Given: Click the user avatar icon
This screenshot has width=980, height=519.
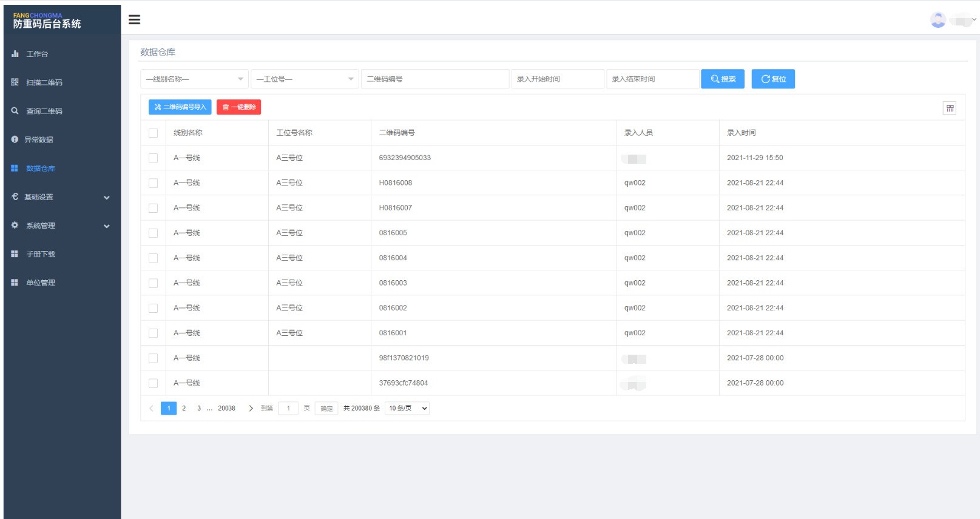Looking at the screenshot, I should [938, 20].
